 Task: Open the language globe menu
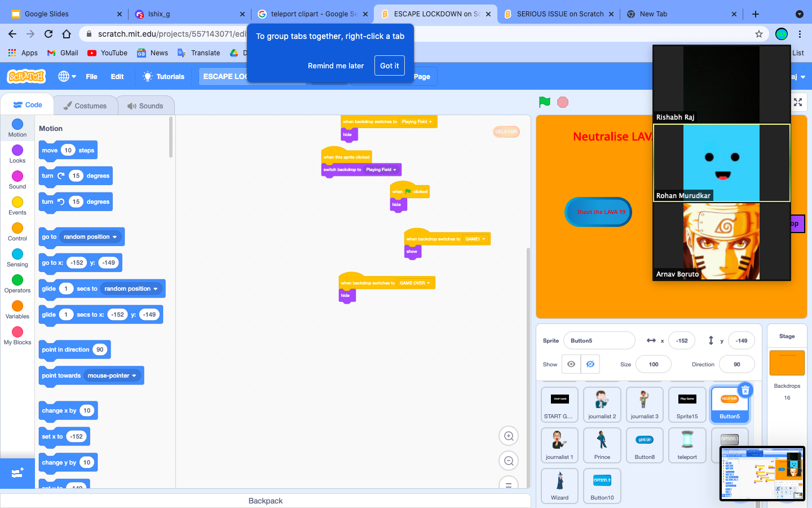click(67, 76)
